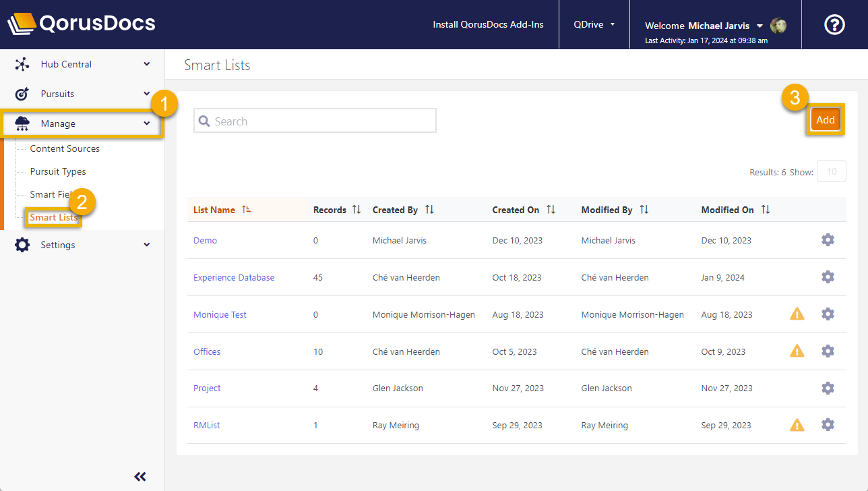Expand the QDrive dropdown
868x491 pixels.
click(x=594, y=24)
